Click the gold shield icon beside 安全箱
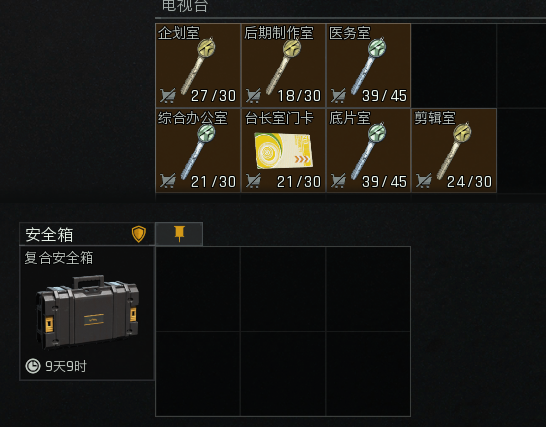The height and width of the screenshot is (427, 546). point(139,234)
